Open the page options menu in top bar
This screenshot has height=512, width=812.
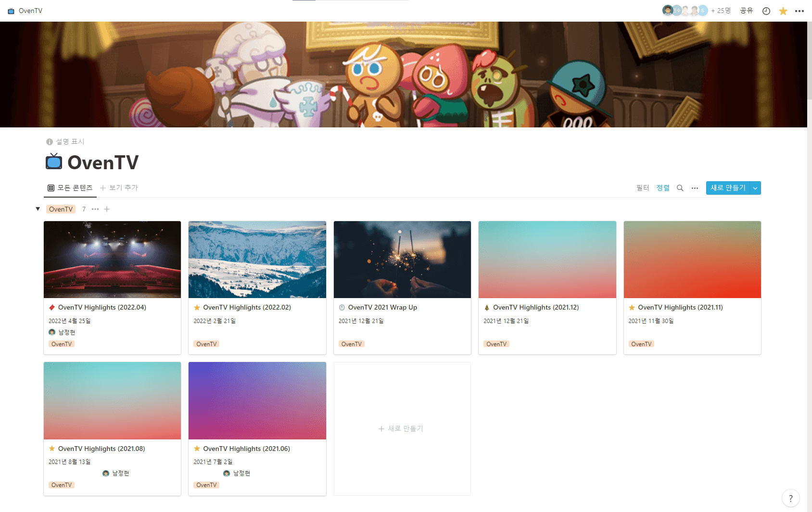pos(799,11)
